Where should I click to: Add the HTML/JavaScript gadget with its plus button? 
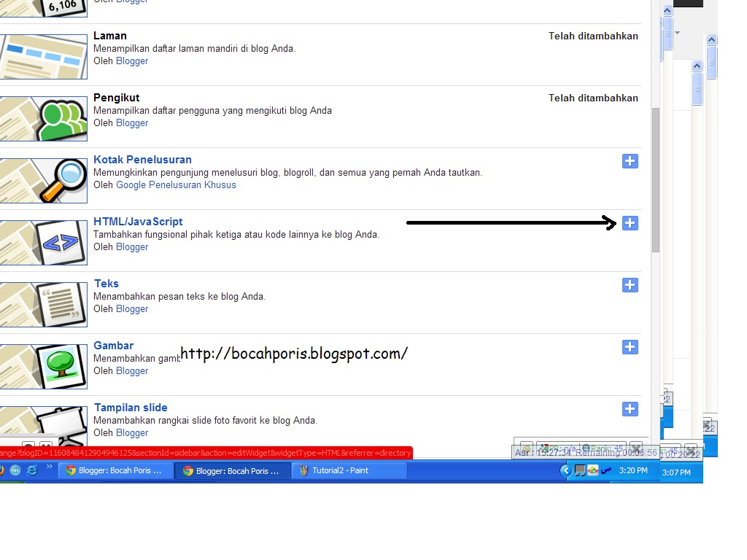630,223
